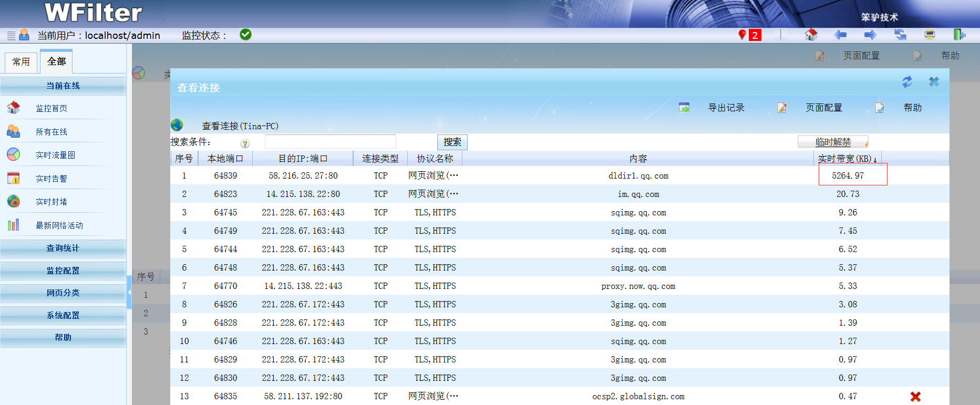
Task: Sort by the 实时带宽(KB) column header
Action: click(x=847, y=159)
